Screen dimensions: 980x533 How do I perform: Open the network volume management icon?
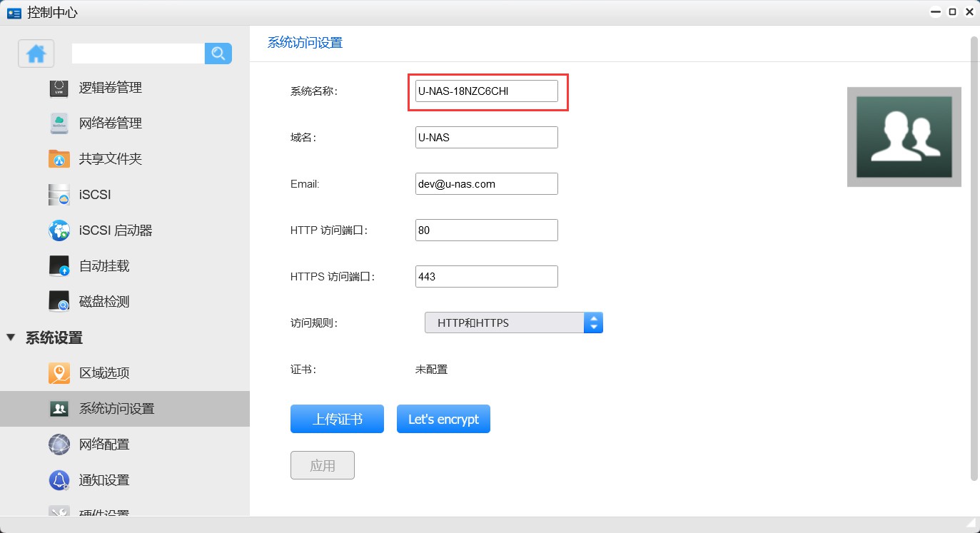pos(59,123)
